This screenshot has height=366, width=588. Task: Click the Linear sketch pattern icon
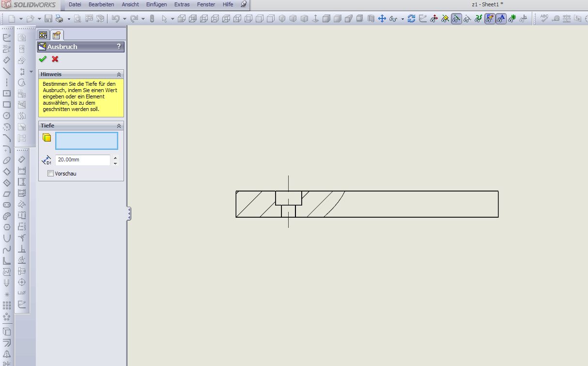tap(7, 305)
